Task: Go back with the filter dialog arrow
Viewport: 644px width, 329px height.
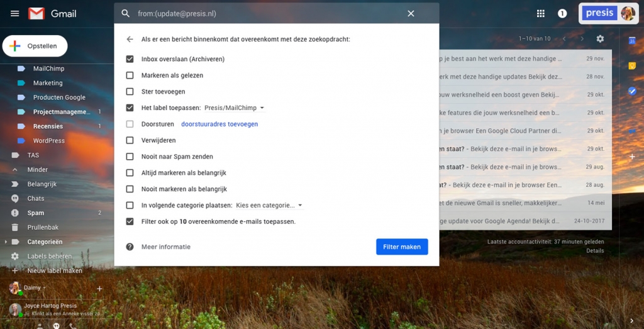Action: [130, 40]
